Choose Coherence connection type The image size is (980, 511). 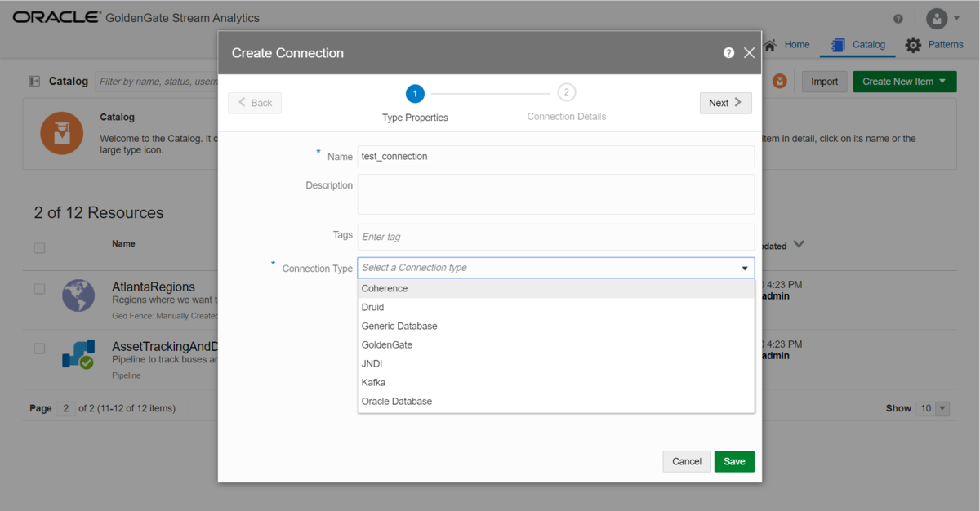pyautogui.click(x=556, y=288)
